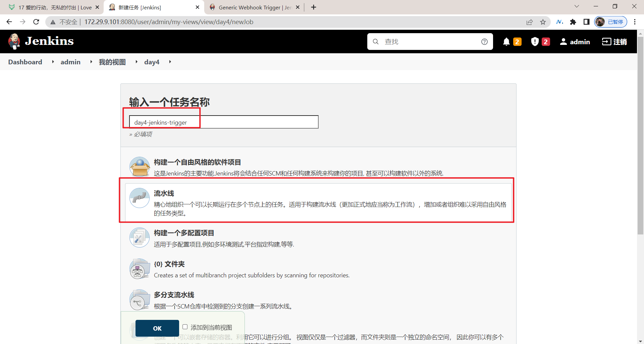Expand the admin breadcrumb arrow
This screenshot has width=644, height=344.
pyautogui.click(x=91, y=62)
